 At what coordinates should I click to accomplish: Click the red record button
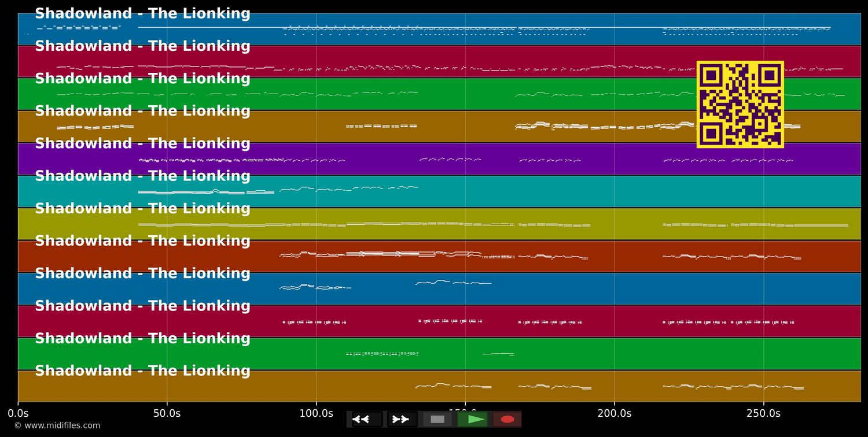click(x=507, y=419)
